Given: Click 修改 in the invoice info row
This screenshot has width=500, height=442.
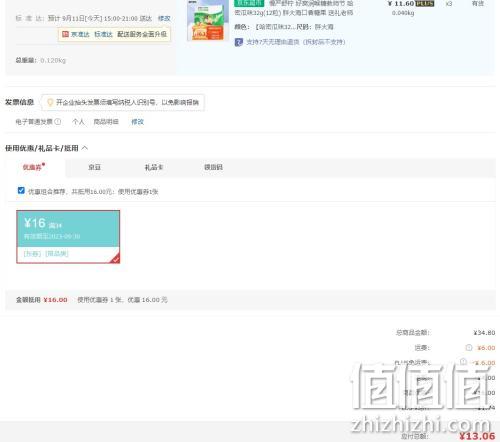Looking at the screenshot, I should click(x=137, y=122).
